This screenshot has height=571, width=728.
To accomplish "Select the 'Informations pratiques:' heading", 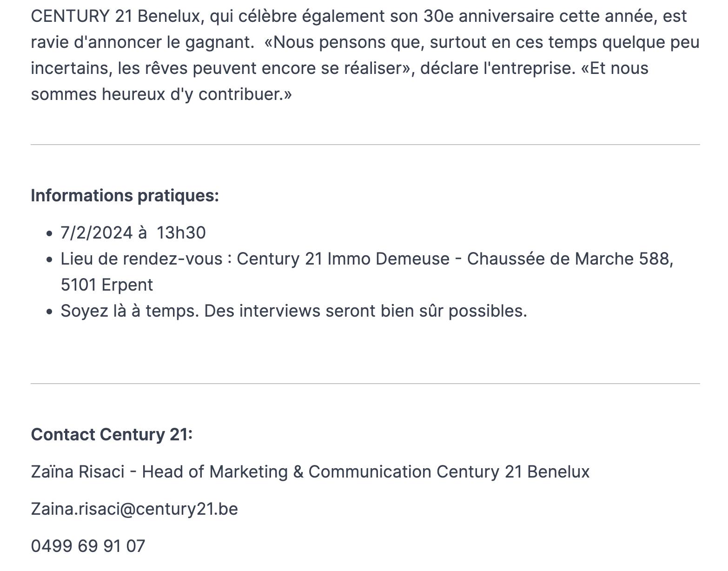I will [x=125, y=196].
